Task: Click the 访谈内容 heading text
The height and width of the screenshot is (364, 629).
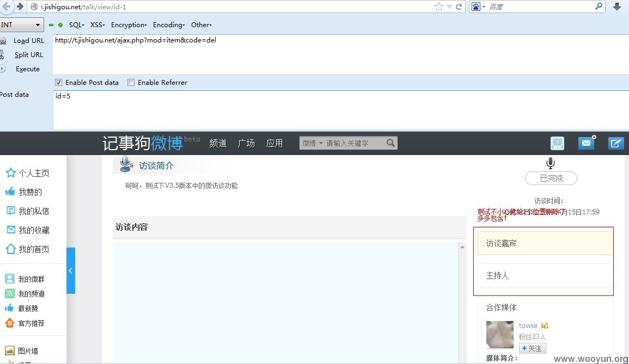Action: (132, 227)
